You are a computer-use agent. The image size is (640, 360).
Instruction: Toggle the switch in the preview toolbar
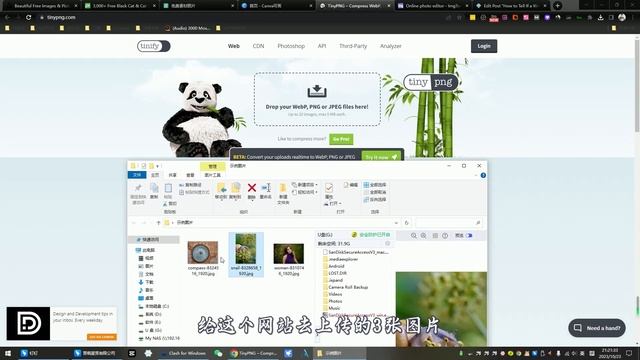[x=469, y=236]
